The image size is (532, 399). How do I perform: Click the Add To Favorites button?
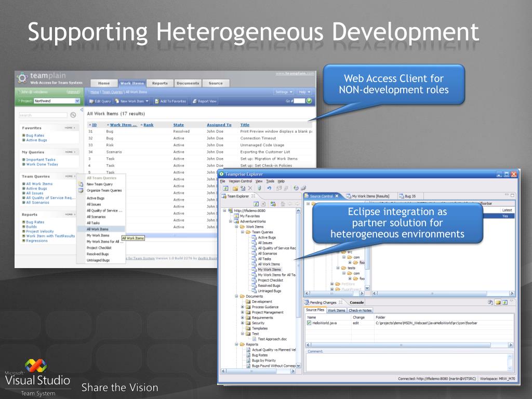click(170, 101)
